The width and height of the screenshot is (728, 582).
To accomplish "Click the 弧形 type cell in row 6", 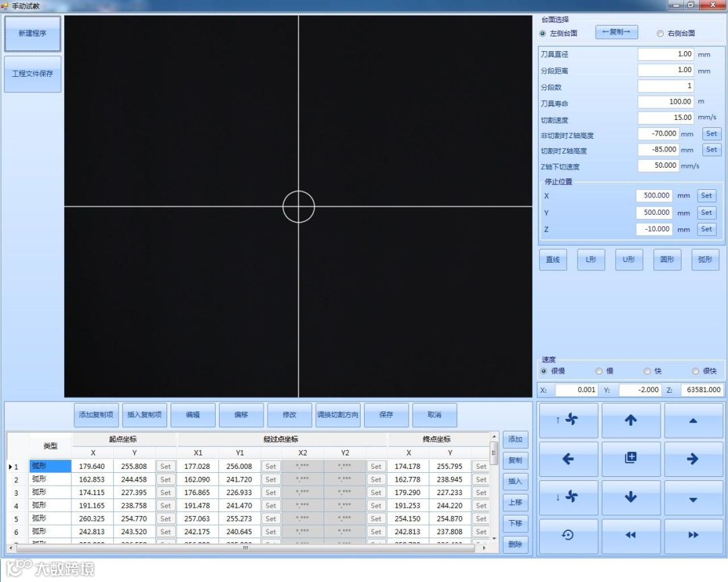I will coord(50,531).
